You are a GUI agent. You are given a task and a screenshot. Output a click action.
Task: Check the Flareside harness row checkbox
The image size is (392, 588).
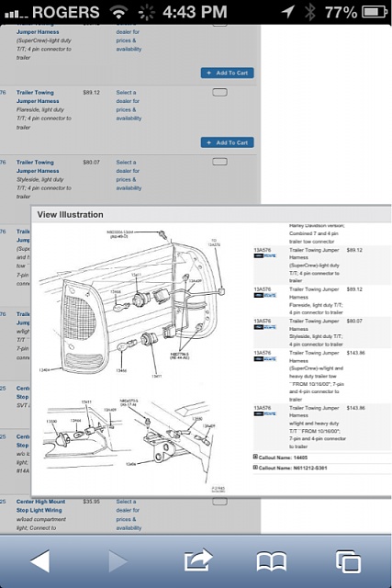pos(219,92)
